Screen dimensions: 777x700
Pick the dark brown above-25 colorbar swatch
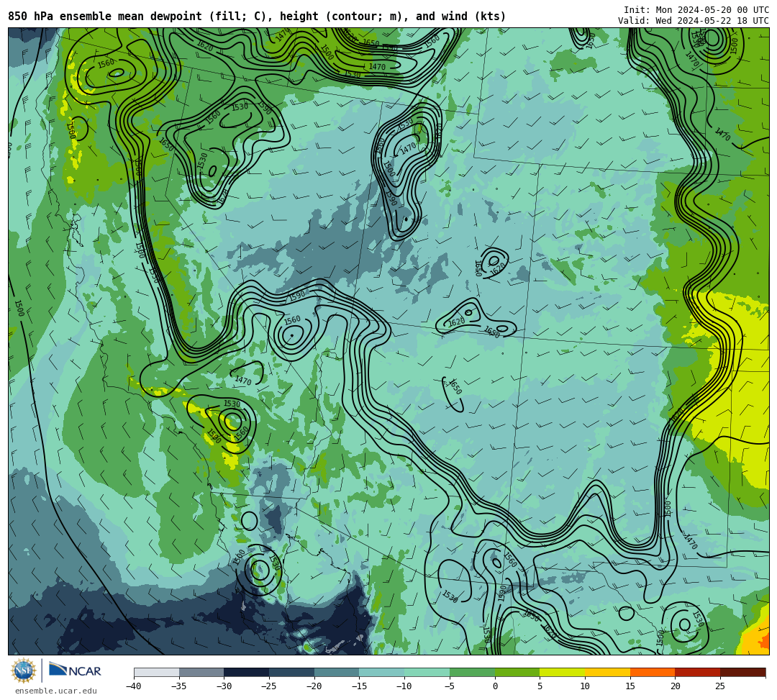tap(742, 672)
